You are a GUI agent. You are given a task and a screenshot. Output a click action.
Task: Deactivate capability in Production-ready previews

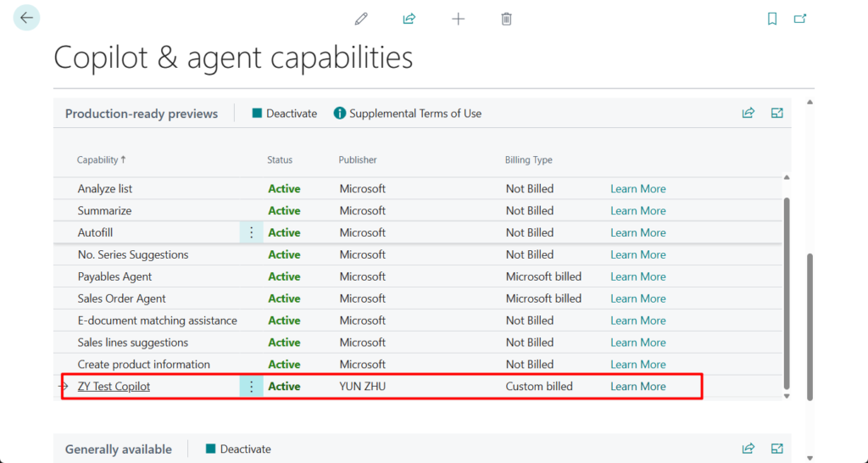pyautogui.click(x=285, y=114)
